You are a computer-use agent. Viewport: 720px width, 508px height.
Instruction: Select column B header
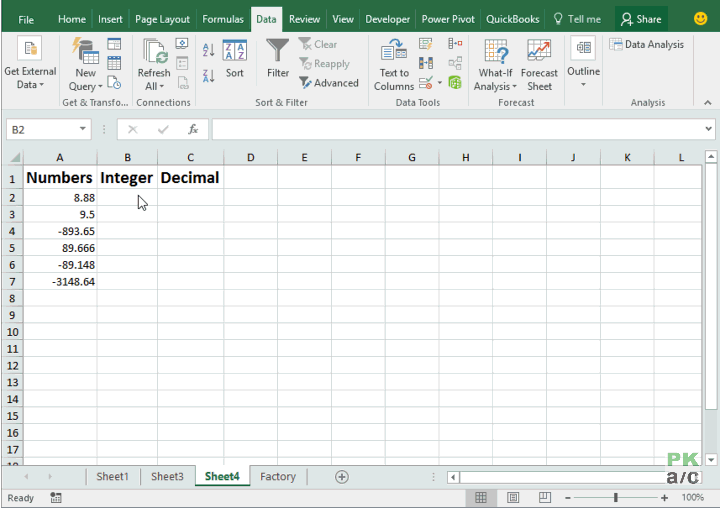(127, 158)
